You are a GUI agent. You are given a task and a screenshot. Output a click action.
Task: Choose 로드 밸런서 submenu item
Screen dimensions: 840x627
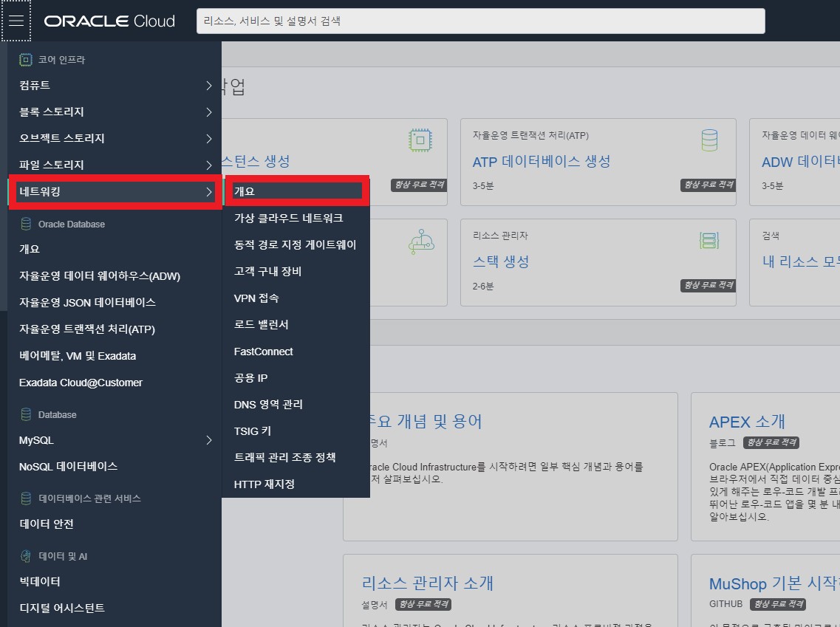tap(296, 324)
